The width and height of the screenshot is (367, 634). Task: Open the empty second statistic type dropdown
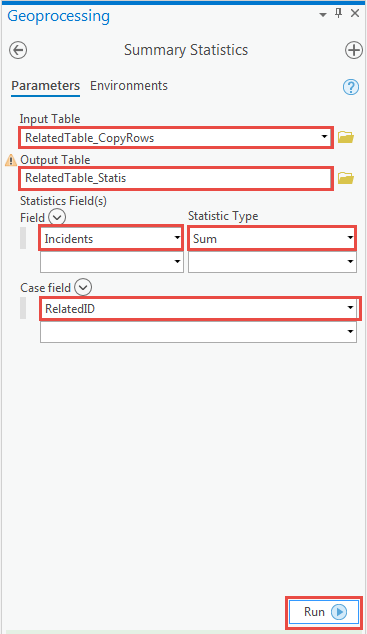pyautogui.click(x=272, y=262)
